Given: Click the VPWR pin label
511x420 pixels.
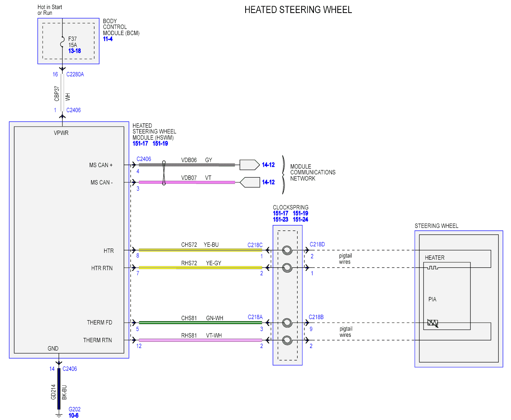Looking at the screenshot, I should tap(61, 133).
